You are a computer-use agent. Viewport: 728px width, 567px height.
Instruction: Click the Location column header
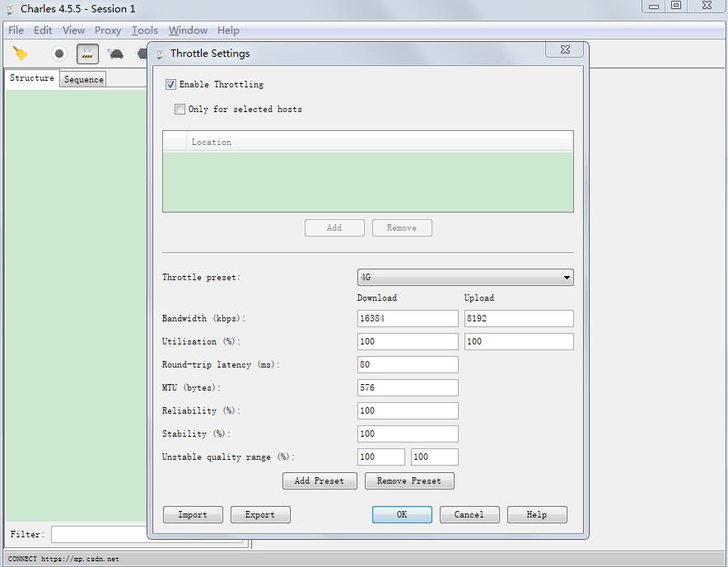point(380,142)
